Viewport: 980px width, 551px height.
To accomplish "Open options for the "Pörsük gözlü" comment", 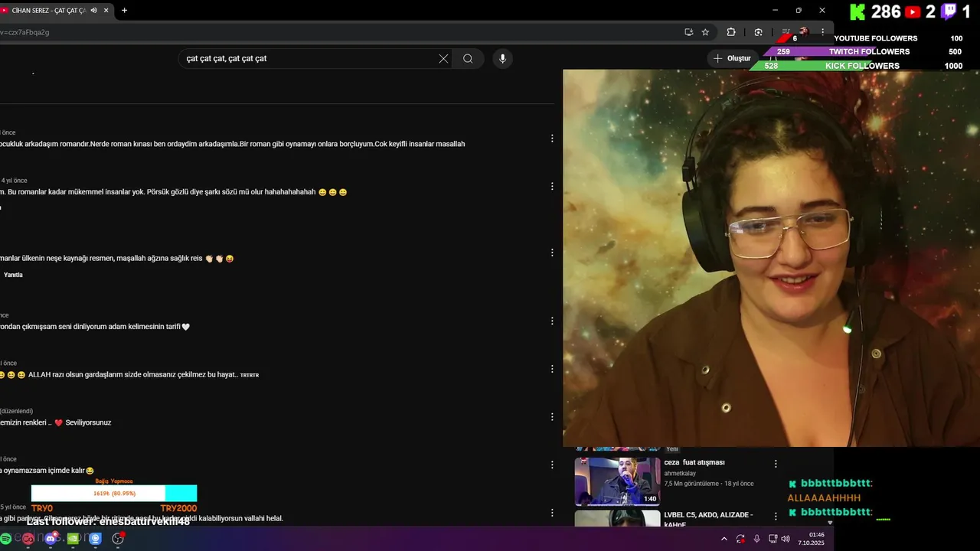I will 552,186.
